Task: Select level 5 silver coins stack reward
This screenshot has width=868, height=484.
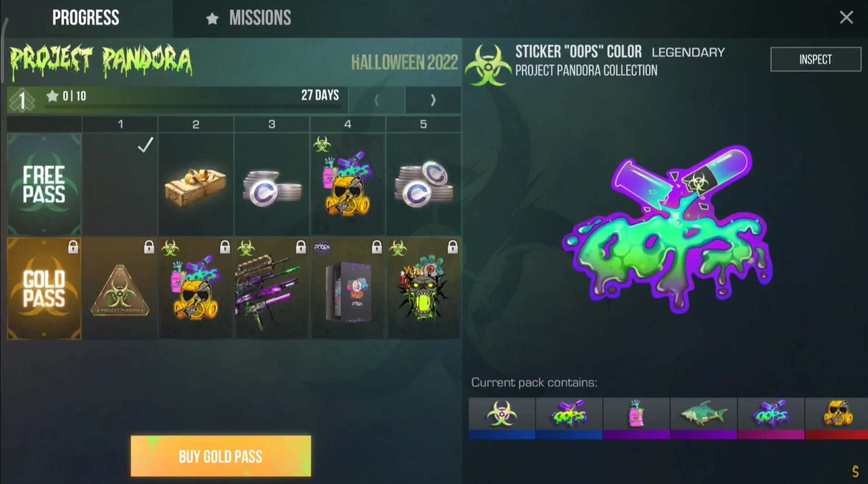Action: click(x=424, y=184)
